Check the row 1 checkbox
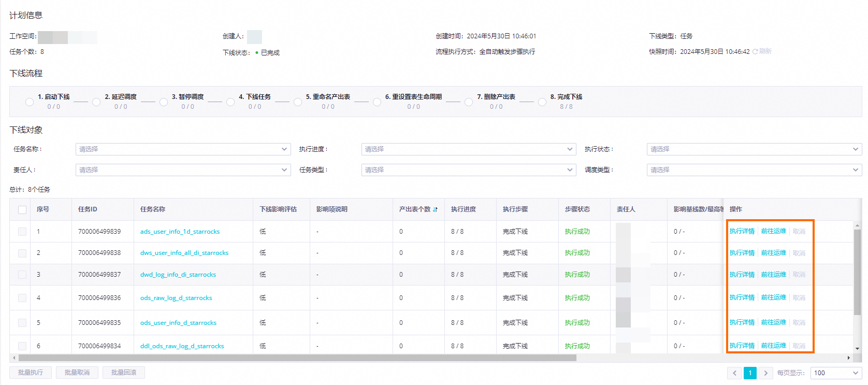Viewport: 868px width, 385px height. click(x=22, y=232)
